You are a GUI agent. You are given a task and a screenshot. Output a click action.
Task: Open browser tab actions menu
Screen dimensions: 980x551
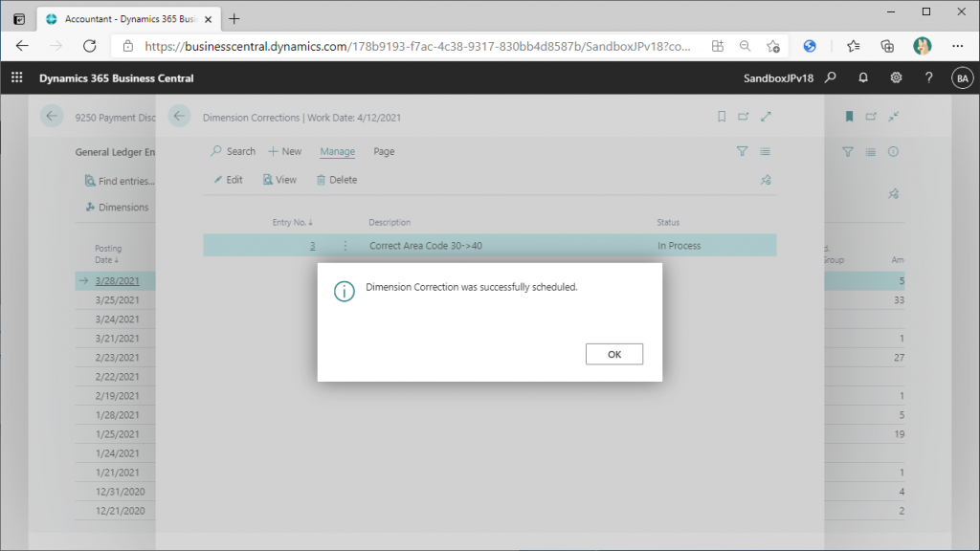pyautogui.click(x=19, y=19)
